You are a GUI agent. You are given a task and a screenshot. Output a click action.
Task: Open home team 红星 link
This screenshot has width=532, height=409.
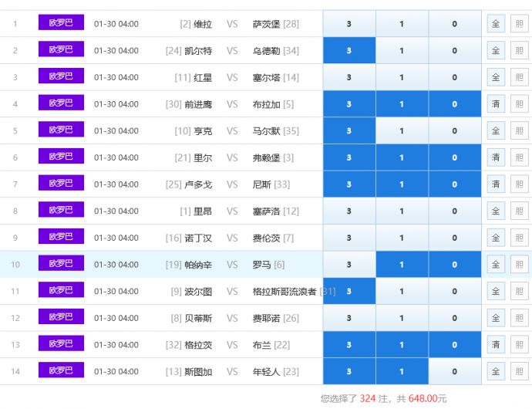[204, 77]
